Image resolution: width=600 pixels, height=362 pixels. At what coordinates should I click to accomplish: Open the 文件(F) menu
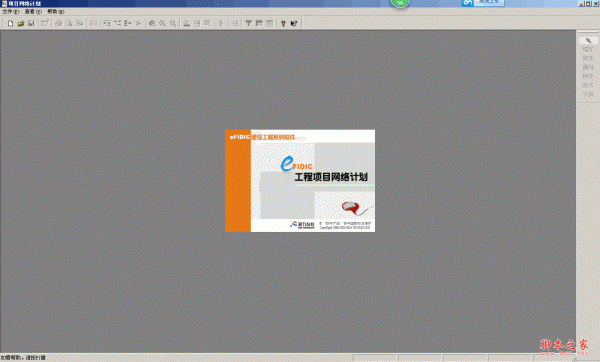pyautogui.click(x=11, y=11)
